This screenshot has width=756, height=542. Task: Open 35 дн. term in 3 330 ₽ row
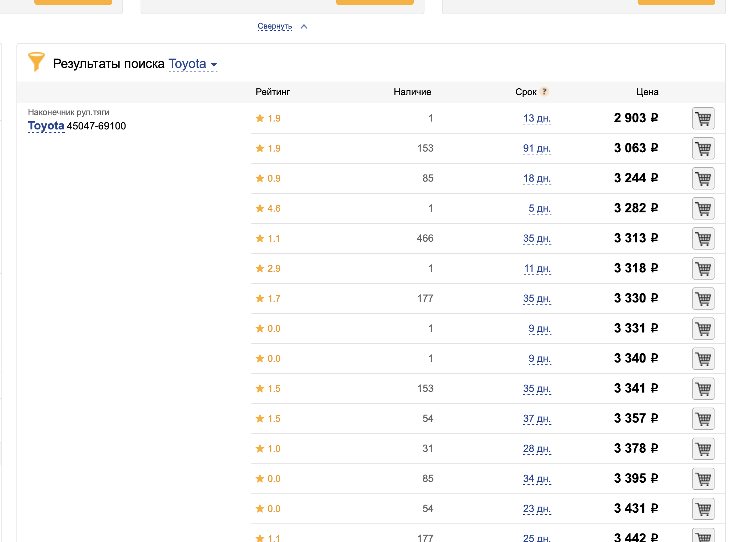[537, 299]
